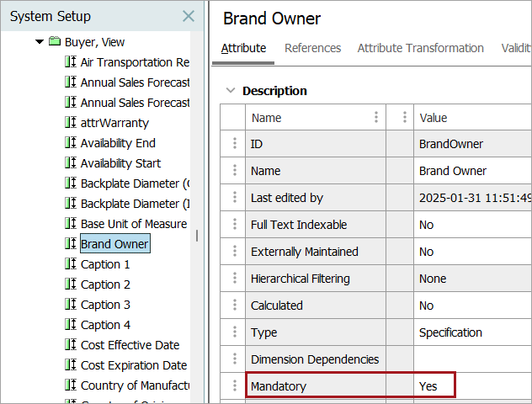Viewport: 532px width, 404px height.
Task: Click the System Setup panel splitter handle
Action: point(197,236)
